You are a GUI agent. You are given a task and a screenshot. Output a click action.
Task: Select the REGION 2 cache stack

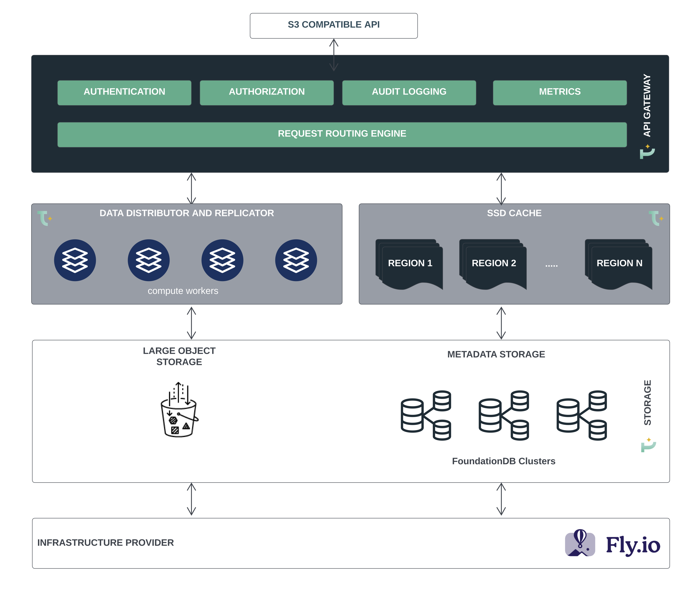coord(493,264)
